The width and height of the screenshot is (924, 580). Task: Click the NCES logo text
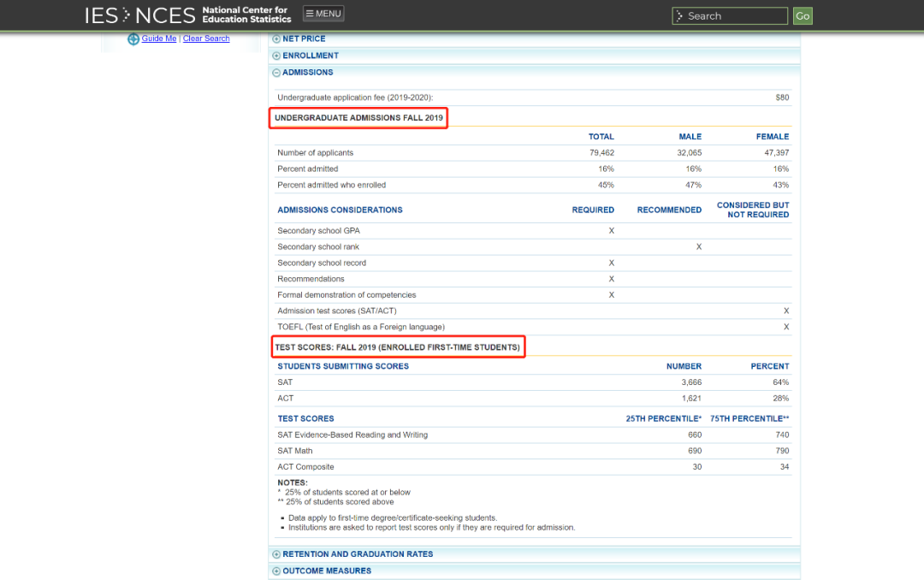pyautogui.click(x=165, y=15)
